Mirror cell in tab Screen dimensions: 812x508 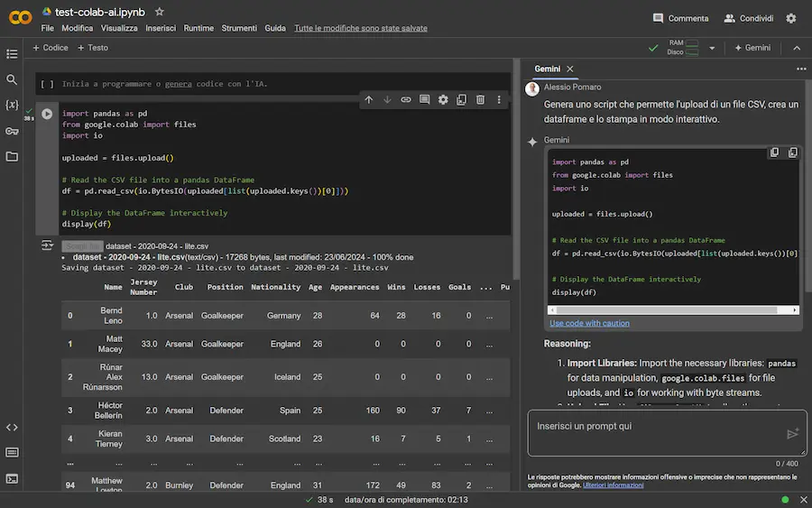(x=461, y=99)
